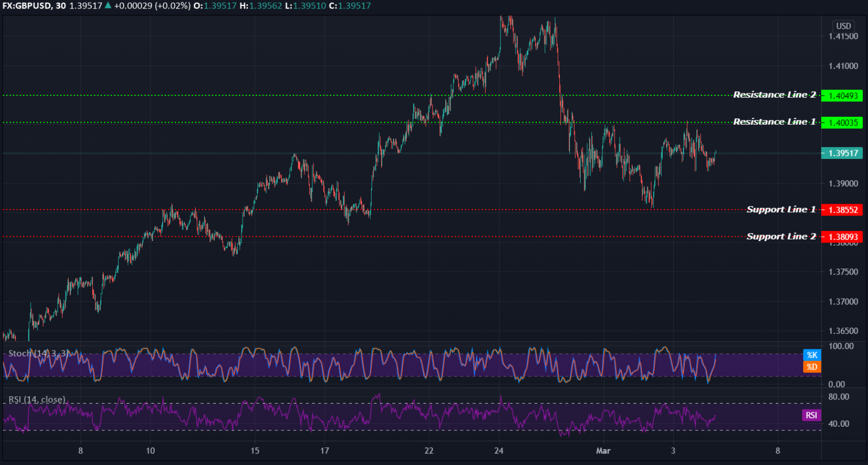
Task: Click the 0.00 stochastic scale value
Action: (x=837, y=384)
